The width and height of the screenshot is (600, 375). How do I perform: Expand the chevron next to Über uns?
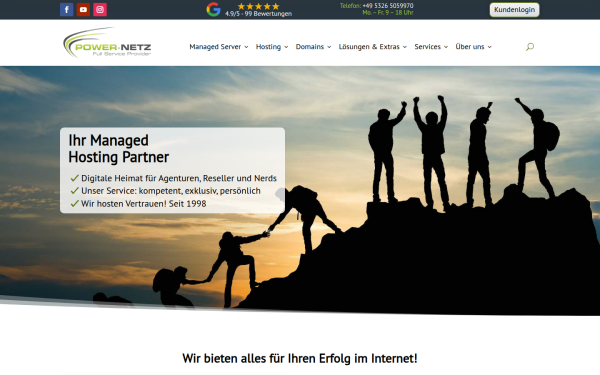(489, 47)
